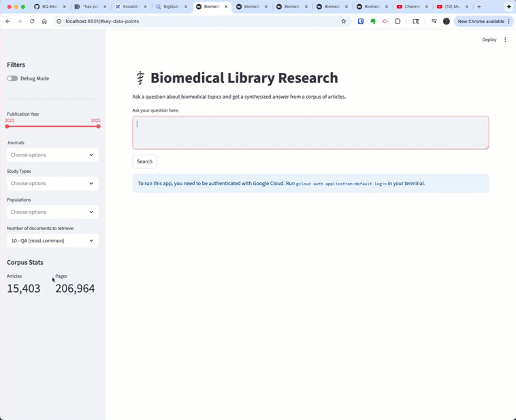Click the "Ask your question here:" label
This screenshot has width=516, height=420.
[x=156, y=110]
